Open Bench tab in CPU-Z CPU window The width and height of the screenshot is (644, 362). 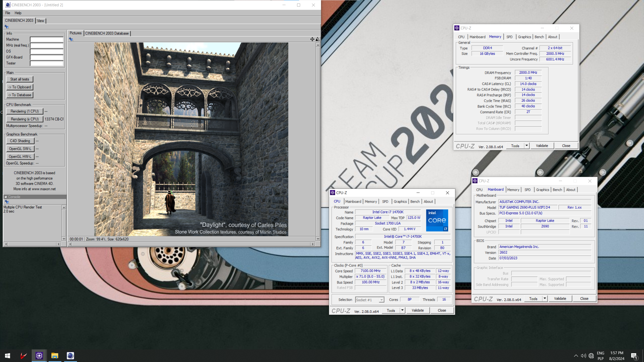click(415, 201)
